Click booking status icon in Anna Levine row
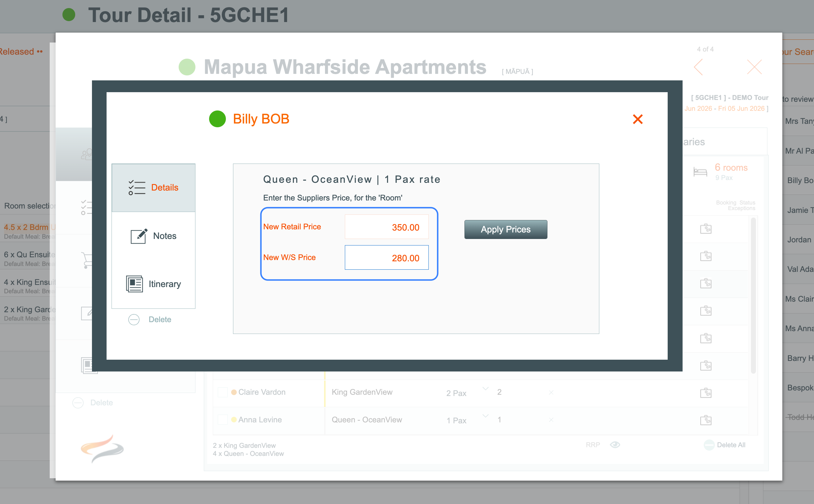 pyautogui.click(x=706, y=420)
